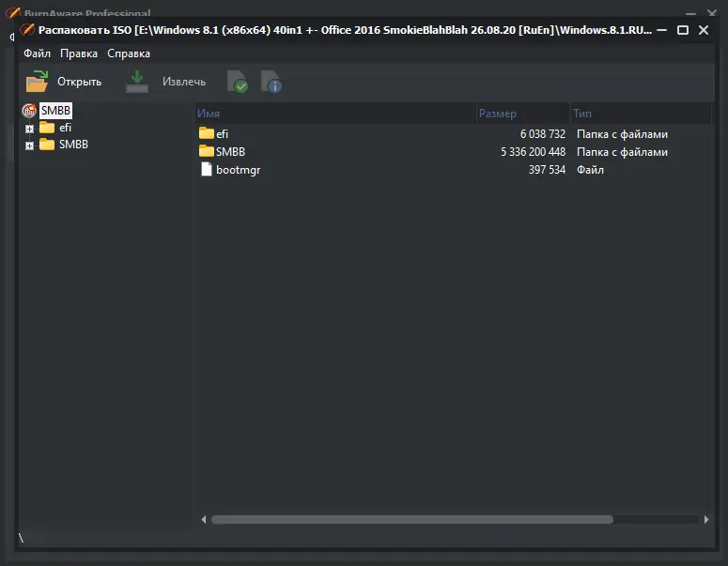
Task: Maximize the Распаковать ISO window
Action: tap(683, 30)
